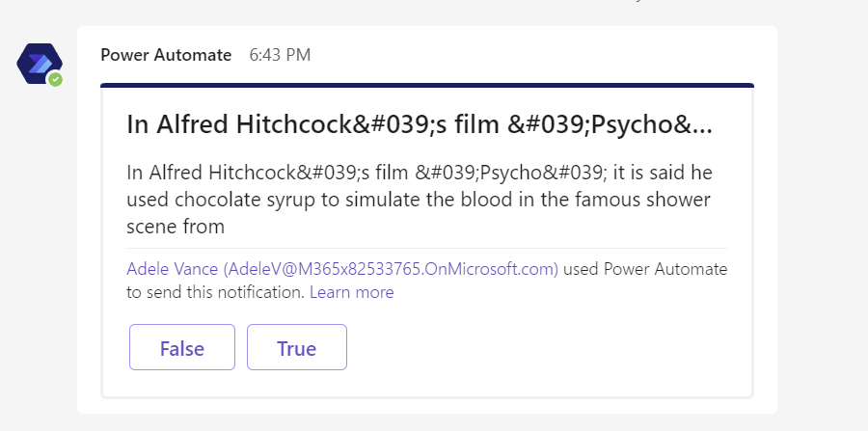Open the Learn more link
The width and height of the screenshot is (868, 431).
[351, 291]
